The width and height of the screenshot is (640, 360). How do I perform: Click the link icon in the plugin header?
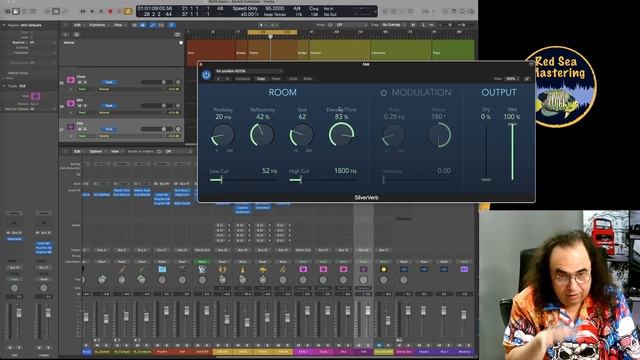527,78
